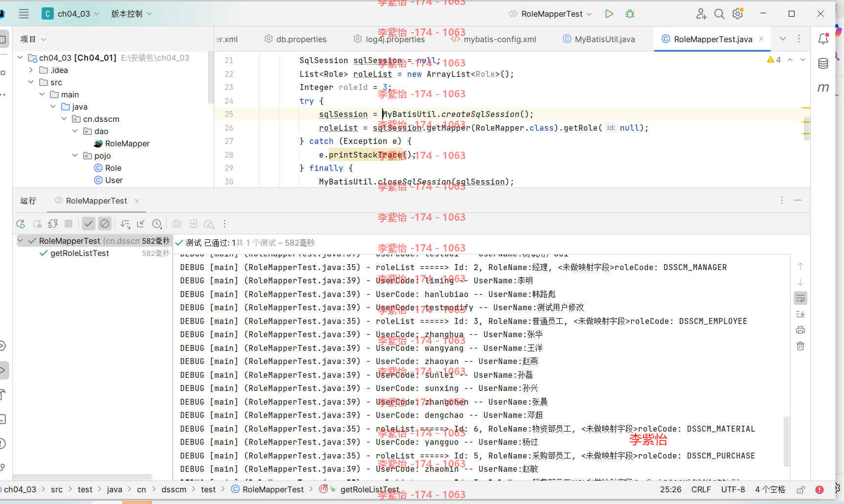Open 项目 view selector dropdown
The width and height of the screenshot is (844, 504).
point(33,39)
